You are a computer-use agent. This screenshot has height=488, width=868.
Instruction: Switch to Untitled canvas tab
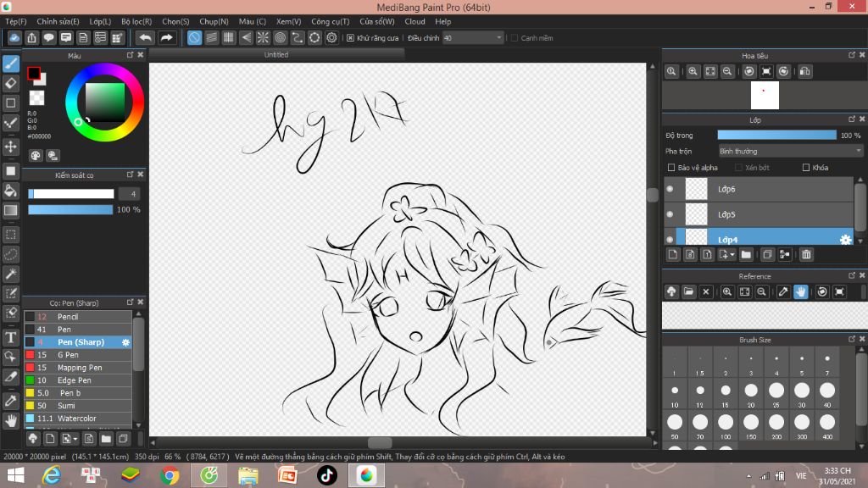(x=276, y=55)
